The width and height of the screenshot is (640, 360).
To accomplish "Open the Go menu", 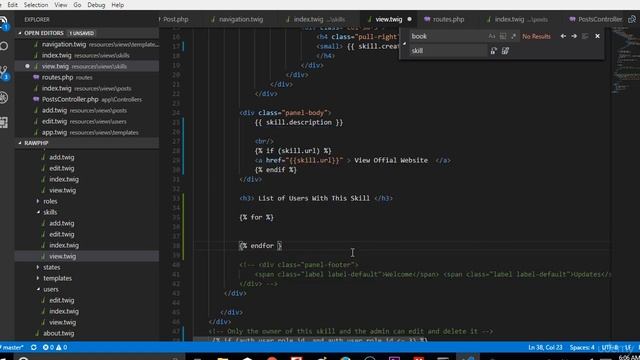I will tap(77, 5).
